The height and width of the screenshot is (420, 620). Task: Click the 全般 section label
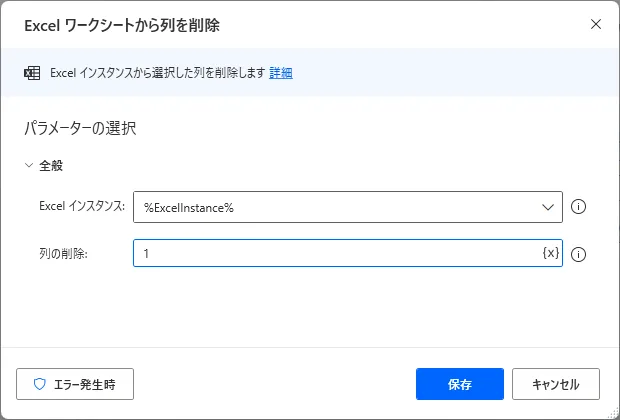(x=52, y=166)
